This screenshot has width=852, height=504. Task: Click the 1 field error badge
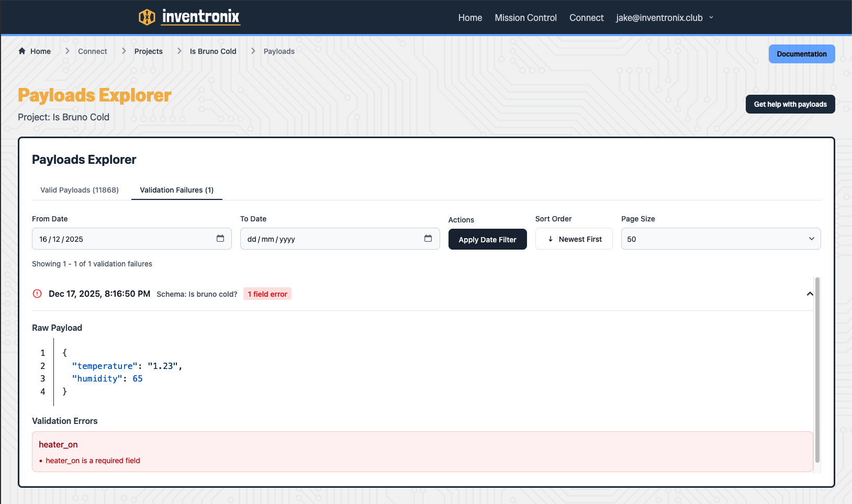267,294
